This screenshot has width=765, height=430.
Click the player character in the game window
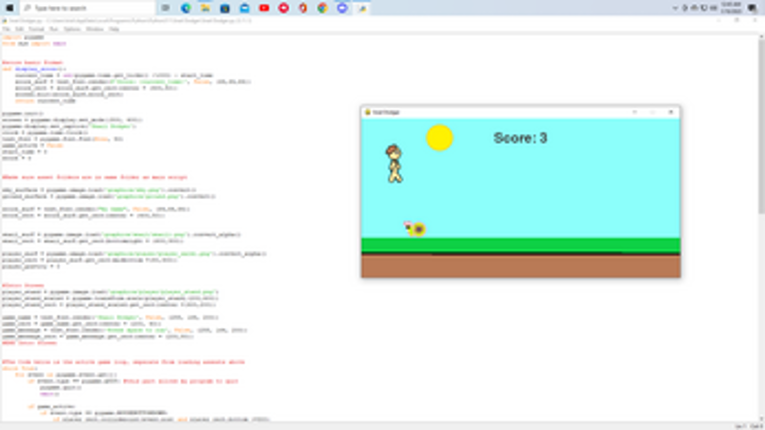(x=394, y=164)
